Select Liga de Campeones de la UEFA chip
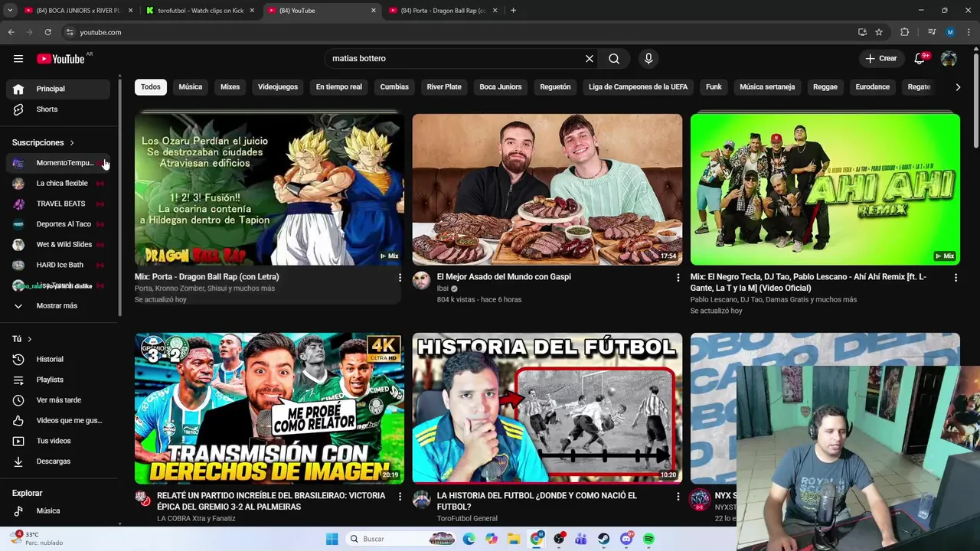 638,87
